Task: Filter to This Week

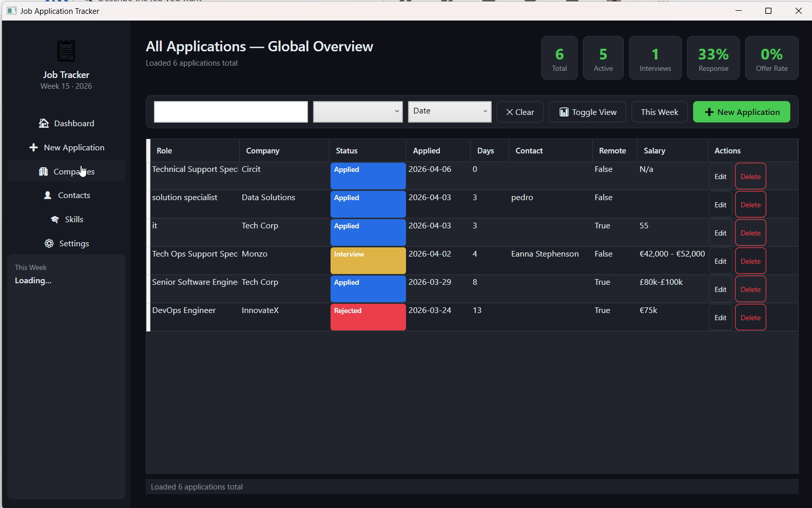Action: (x=660, y=112)
